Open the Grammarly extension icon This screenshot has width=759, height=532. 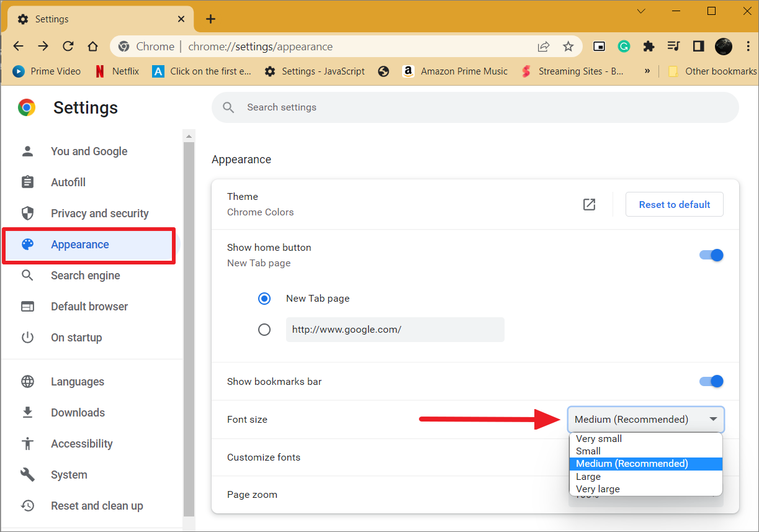click(x=624, y=47)
